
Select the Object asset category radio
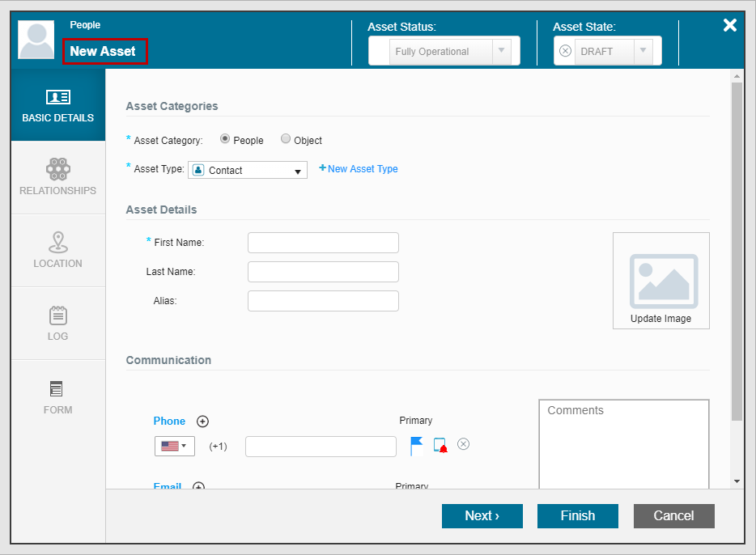coord(286,139)
